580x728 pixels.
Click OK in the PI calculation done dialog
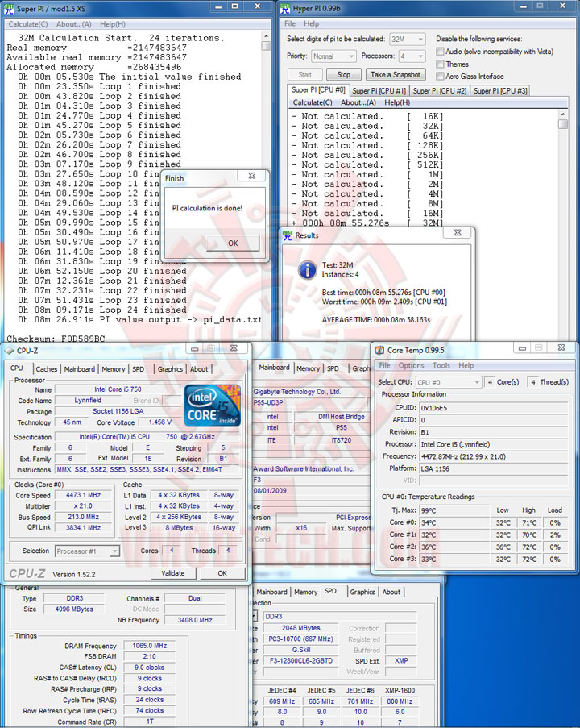point(233,243)
